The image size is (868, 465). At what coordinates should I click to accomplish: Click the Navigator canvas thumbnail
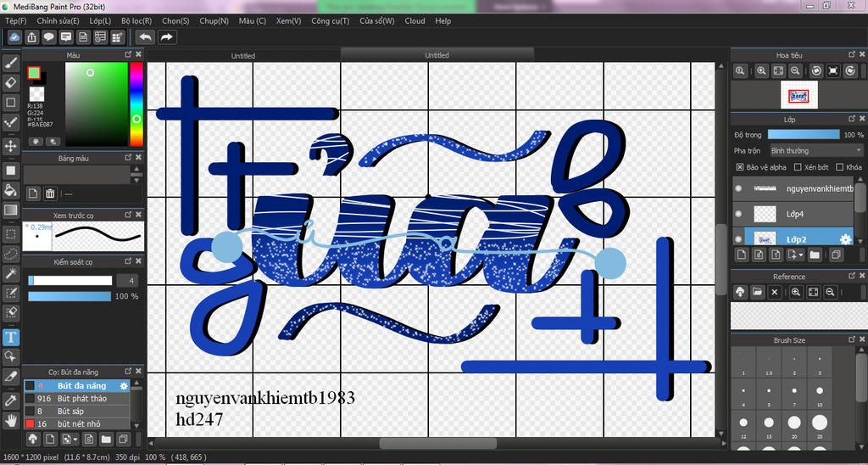click(798, 95)
